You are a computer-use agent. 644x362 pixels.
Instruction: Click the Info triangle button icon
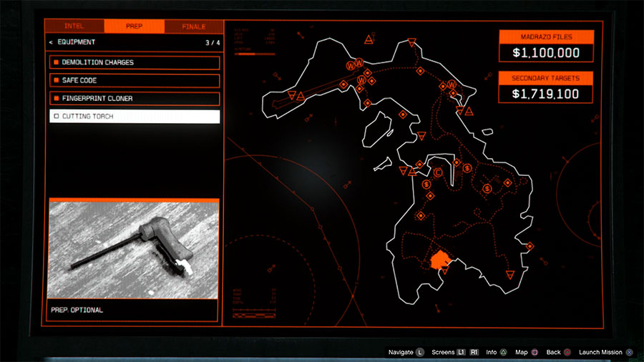click(504, 352)
